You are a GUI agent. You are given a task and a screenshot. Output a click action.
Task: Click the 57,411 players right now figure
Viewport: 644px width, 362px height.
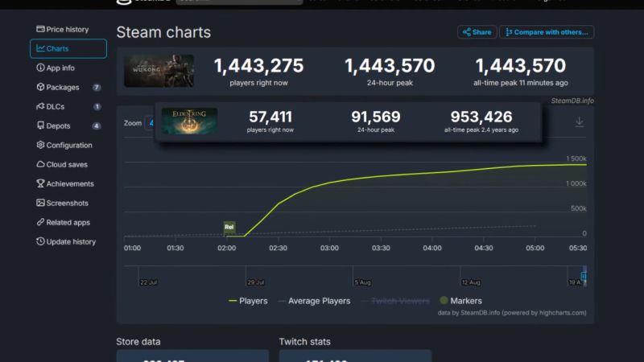click(270, 117)
